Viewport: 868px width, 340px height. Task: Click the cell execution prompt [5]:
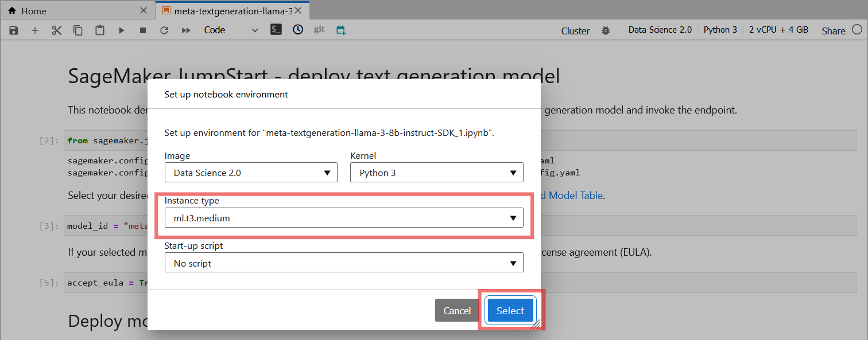coord(49,283)
